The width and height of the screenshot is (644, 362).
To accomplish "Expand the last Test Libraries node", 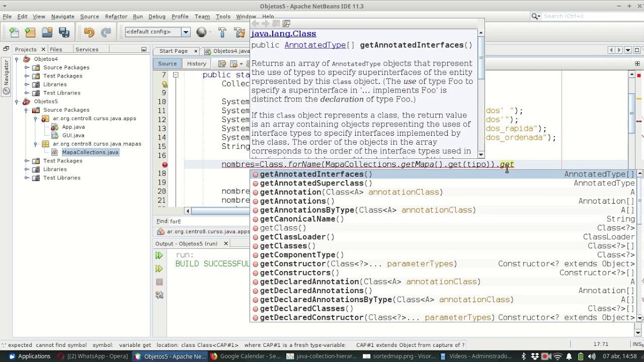I will coord(27,178).
